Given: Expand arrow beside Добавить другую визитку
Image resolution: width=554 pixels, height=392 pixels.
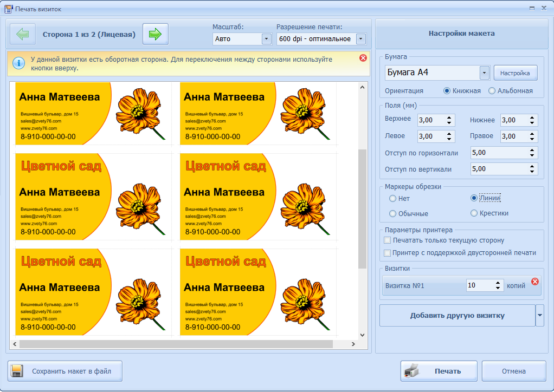Looking at the screenshot, I should [540, 316].
